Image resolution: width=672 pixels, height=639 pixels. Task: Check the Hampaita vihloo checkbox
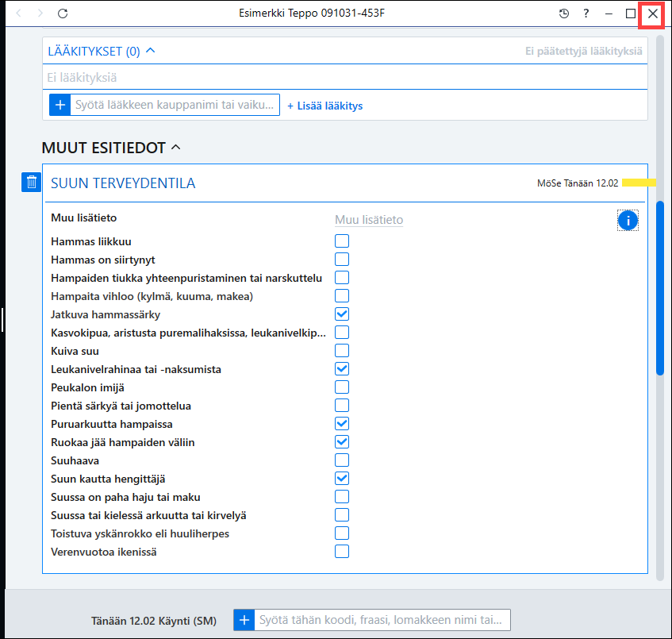[x=342, y=296]
